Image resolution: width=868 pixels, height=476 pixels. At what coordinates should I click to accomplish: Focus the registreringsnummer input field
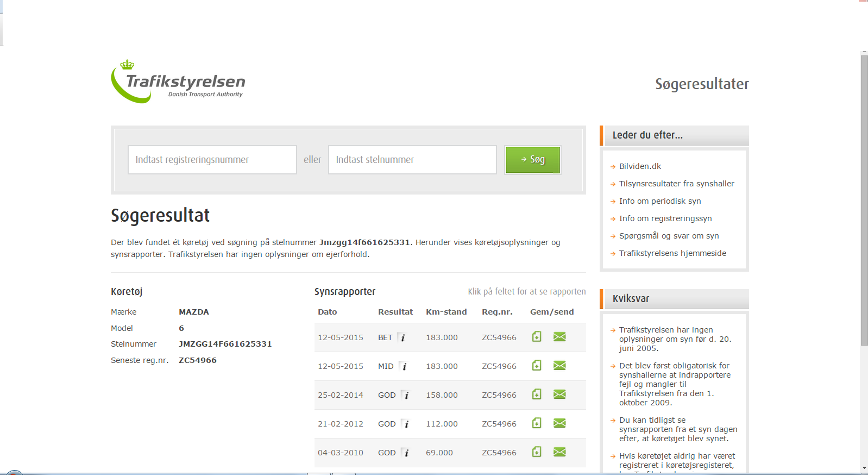212,160
